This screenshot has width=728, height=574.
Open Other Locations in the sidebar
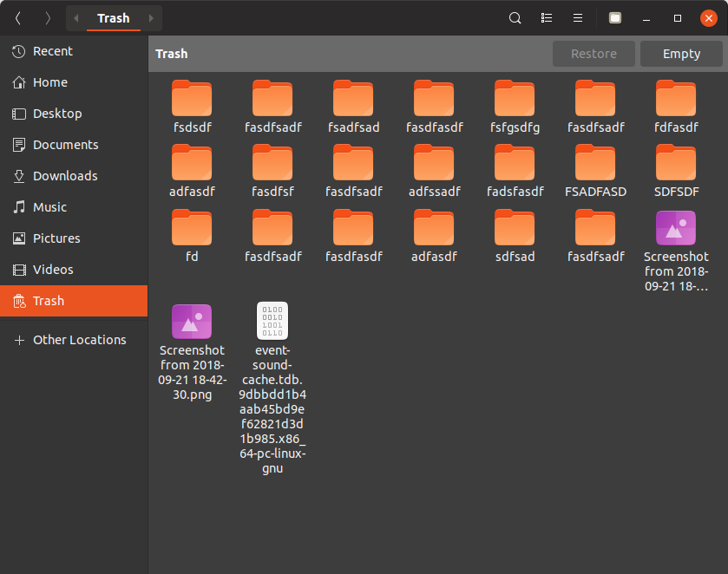tap(74, 340)
